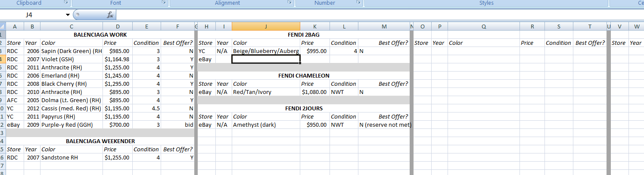Click cell Cassis (med. Red) (RH)

pyautogui.click(x=72, y=108)
